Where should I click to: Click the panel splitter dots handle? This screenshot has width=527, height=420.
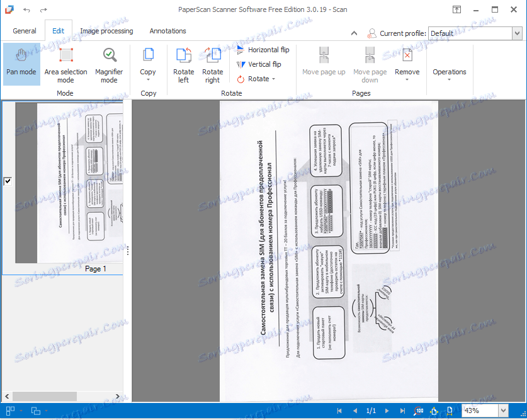[x=128, y=251]
